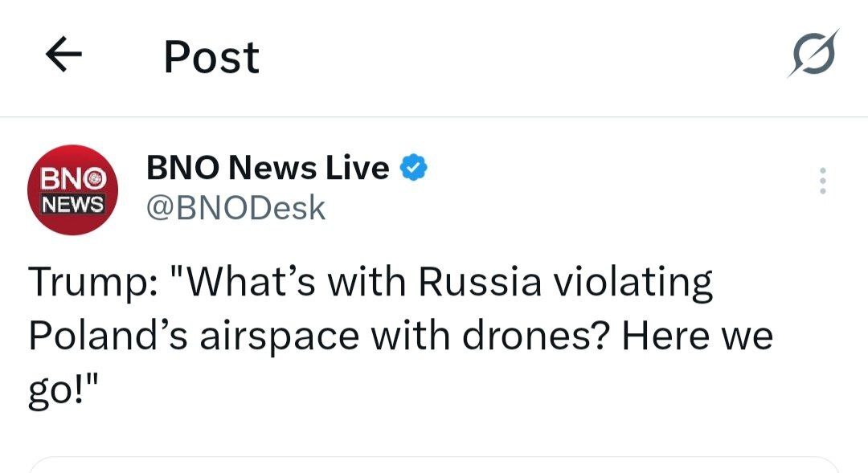Tap the white NEWS label in avatar

tap(73, 204)
